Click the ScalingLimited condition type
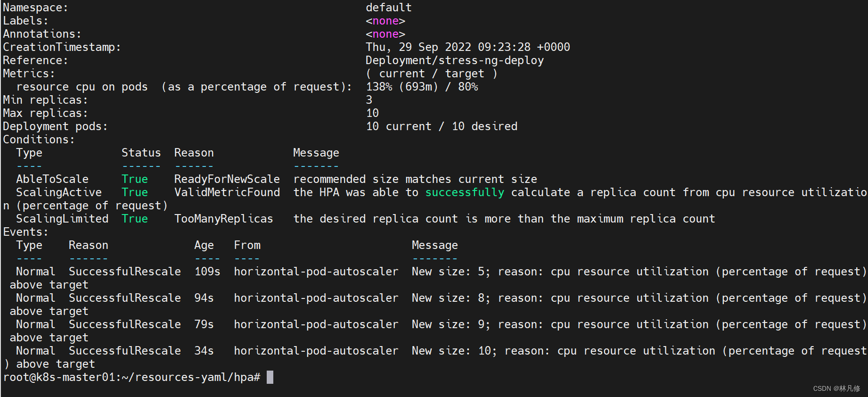 click(x=62, y=219)
